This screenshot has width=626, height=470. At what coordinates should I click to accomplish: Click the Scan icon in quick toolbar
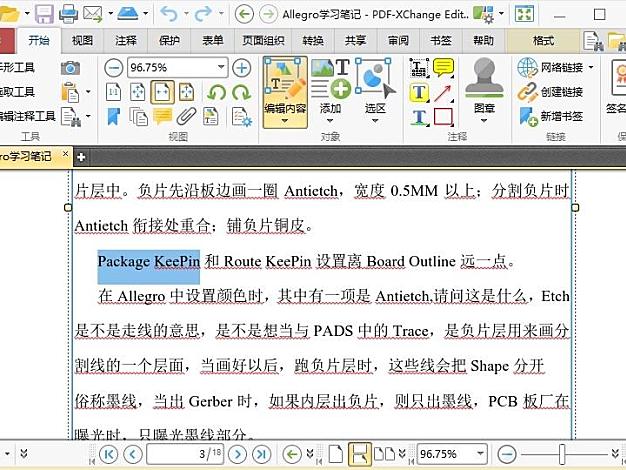128,14
